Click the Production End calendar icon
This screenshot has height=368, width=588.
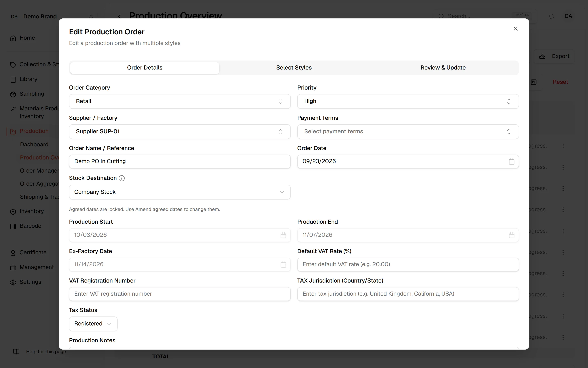tap(511, 235)
